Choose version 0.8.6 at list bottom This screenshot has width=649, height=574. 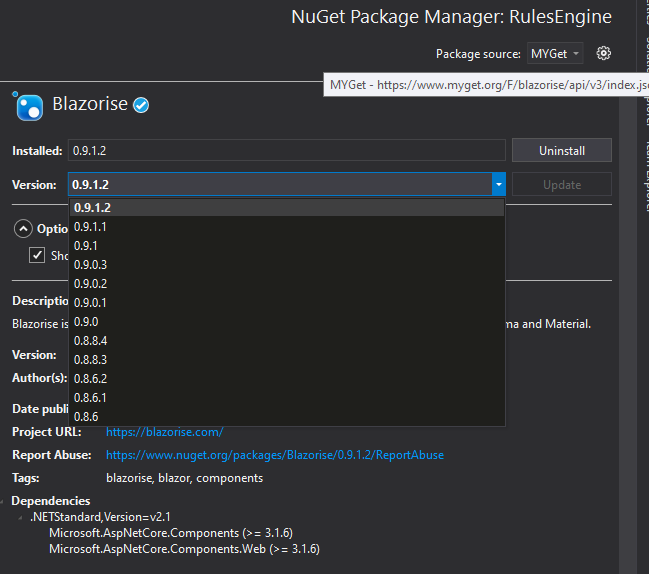coord(286,416)
